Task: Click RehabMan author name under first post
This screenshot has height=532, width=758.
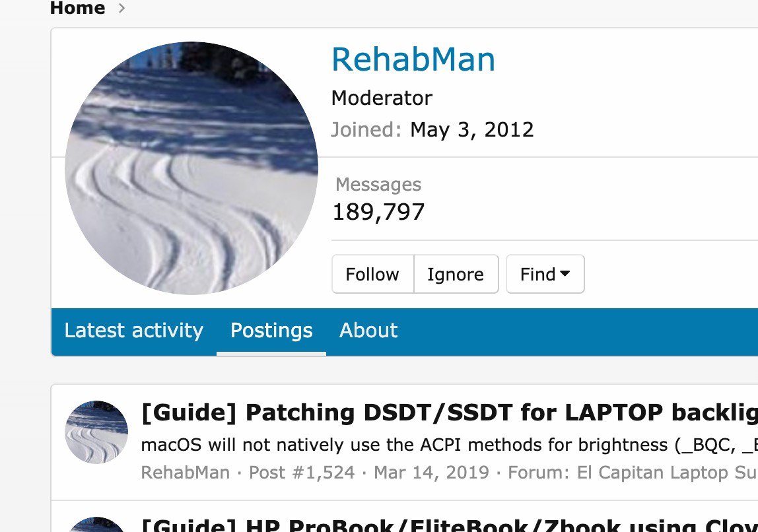Action: (185, 472)
